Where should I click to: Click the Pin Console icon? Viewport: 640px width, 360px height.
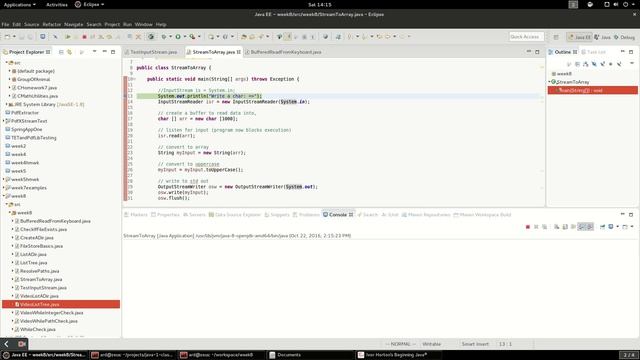click(602, 227)
